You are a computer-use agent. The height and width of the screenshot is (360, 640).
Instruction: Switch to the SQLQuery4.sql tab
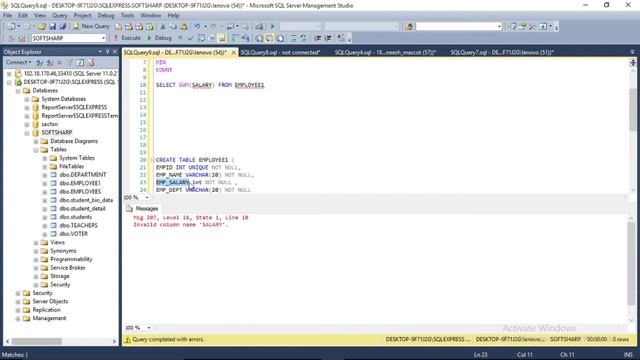click(x=385, y=52)
